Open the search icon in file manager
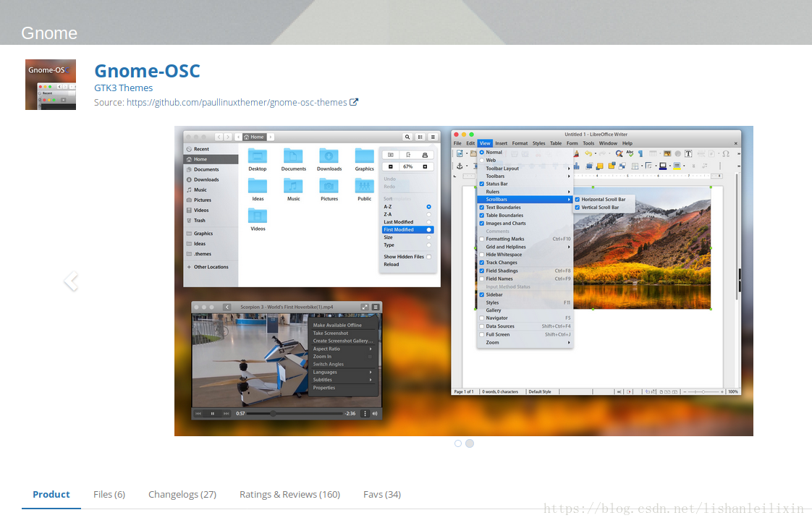Viewport: 812px width, 523px height. tap(407, 137)
